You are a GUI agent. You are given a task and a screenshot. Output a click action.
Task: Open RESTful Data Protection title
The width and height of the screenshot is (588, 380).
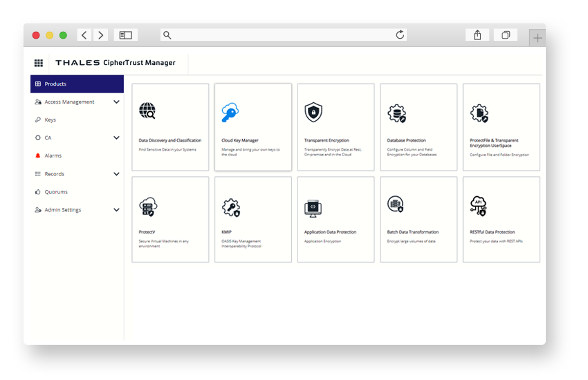coord(493,232)
